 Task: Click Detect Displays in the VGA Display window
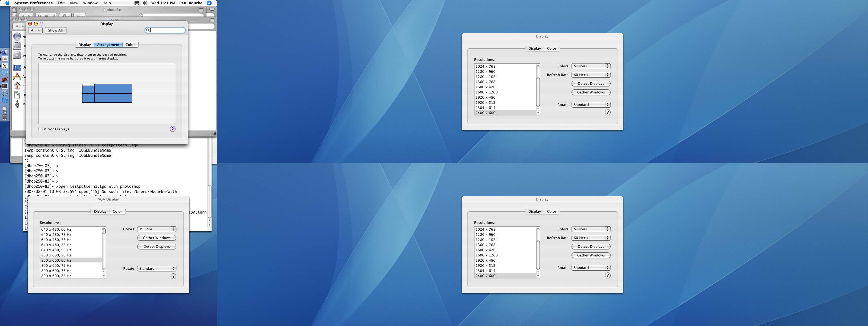coord(157,247)
